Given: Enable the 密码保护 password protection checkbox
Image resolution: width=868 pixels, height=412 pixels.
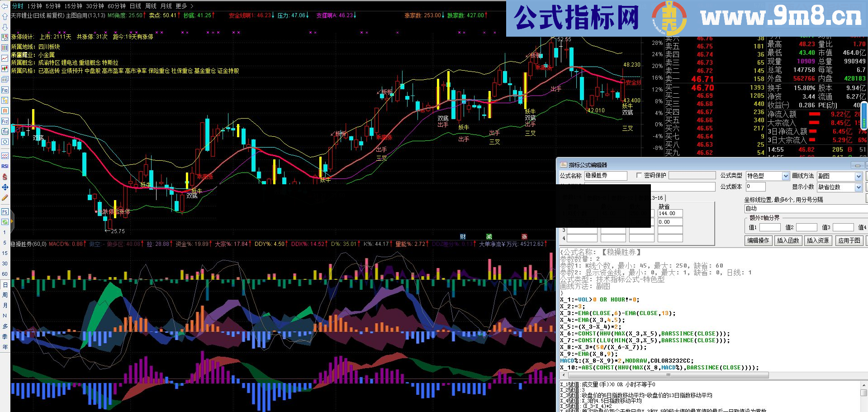Looking at the screenshot, I should click(639, 176).
